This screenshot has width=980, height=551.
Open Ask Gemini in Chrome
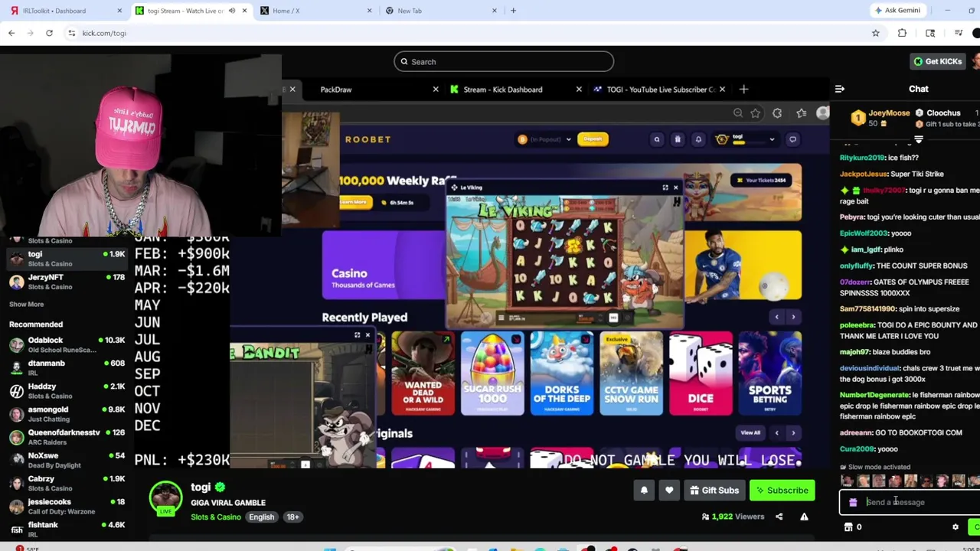click(x=897, y=11)
